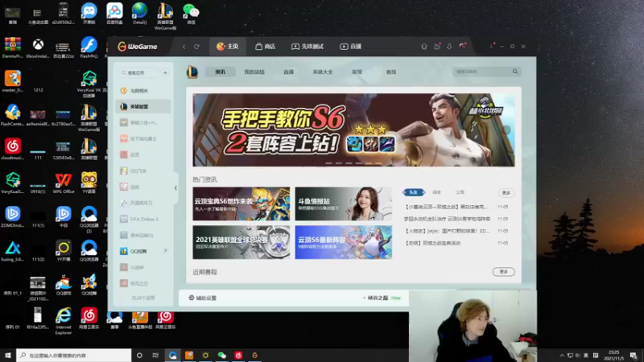Select QQ飞车 in the sidebar

[x=143, y=171]
